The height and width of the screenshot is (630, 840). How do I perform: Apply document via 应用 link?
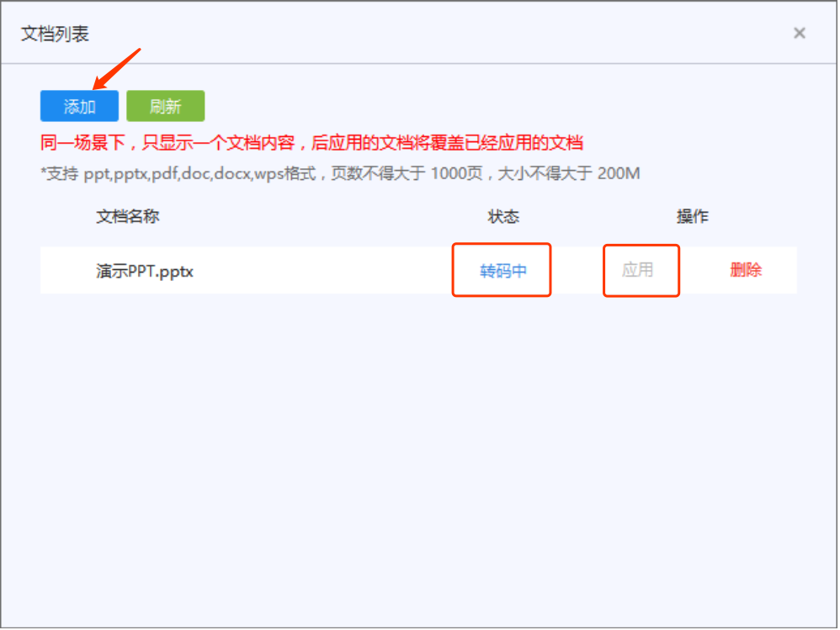[x=637, y=270]
